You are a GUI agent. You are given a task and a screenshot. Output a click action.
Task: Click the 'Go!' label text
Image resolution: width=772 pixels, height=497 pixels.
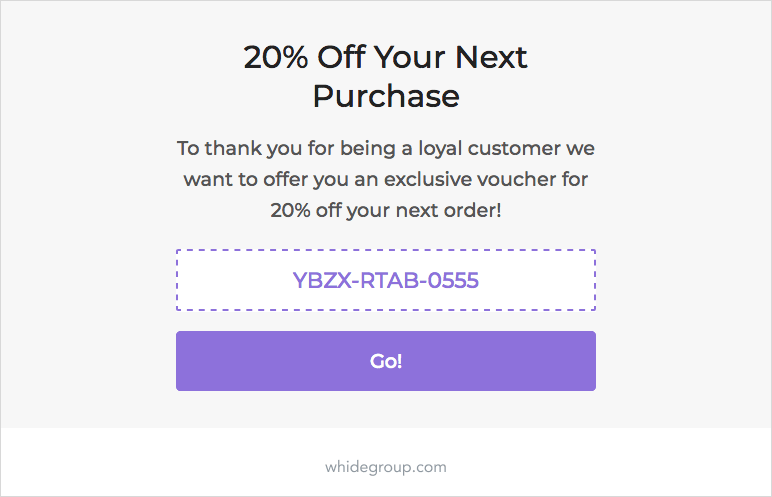click(386, 361)
